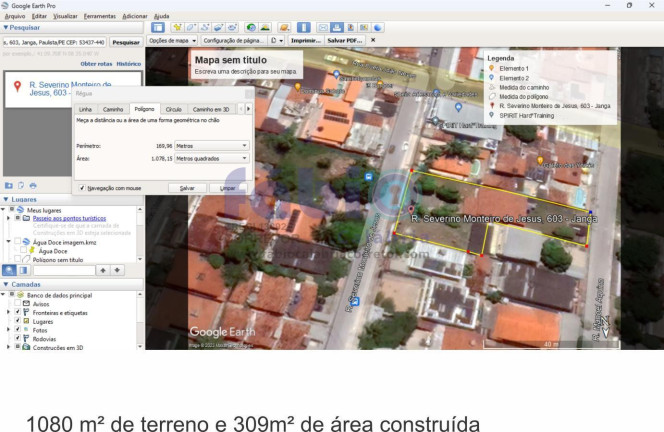Open the Editar menu

click(39, 16)
